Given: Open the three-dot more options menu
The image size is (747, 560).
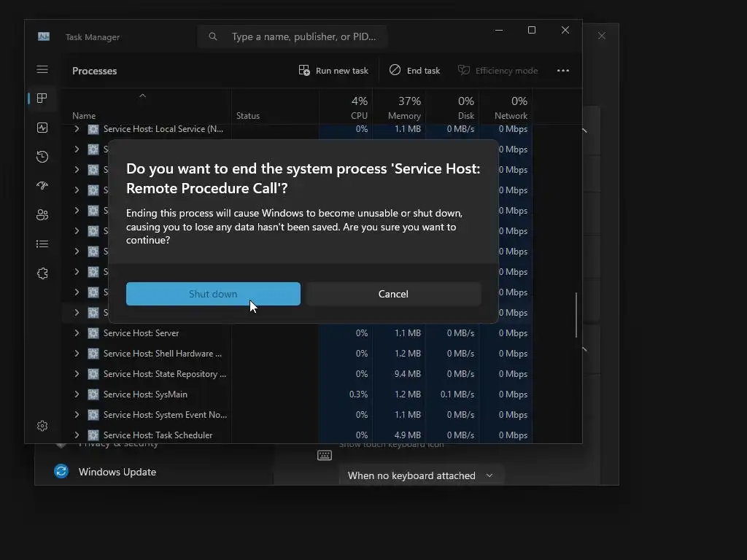Looking at the screenshot, I should coord(563,71).
